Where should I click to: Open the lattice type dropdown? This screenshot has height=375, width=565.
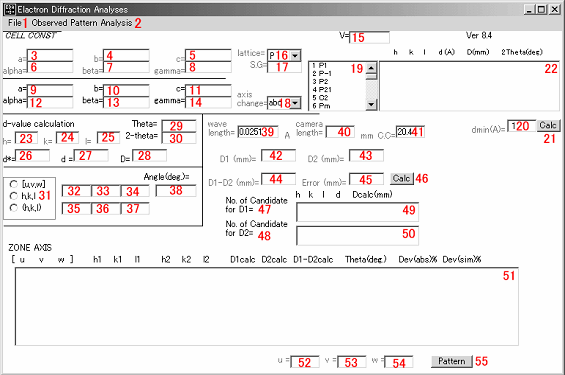pos(295,56)
